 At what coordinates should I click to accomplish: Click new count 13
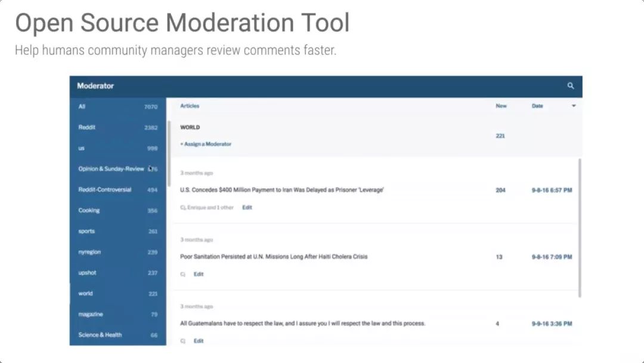pyautogui.click(x=499, y=257)
